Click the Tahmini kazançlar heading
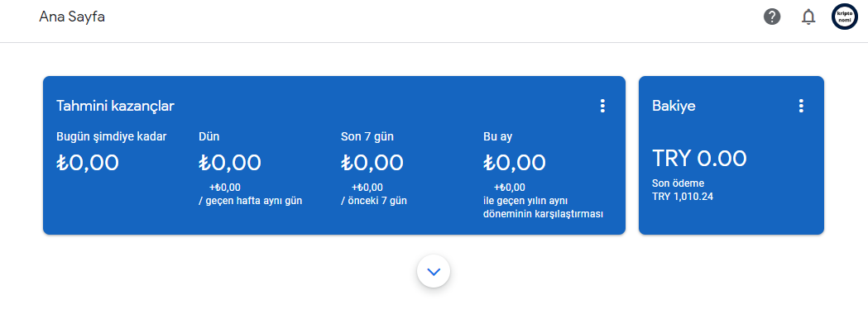The width and height of the screenshot is (868, 333). click(x=115, y=106)
